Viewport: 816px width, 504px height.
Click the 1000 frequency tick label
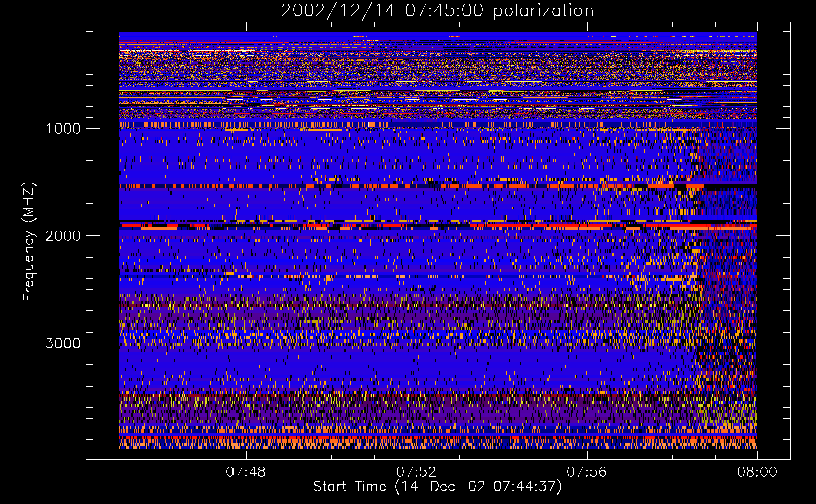(x=63, y=129)
